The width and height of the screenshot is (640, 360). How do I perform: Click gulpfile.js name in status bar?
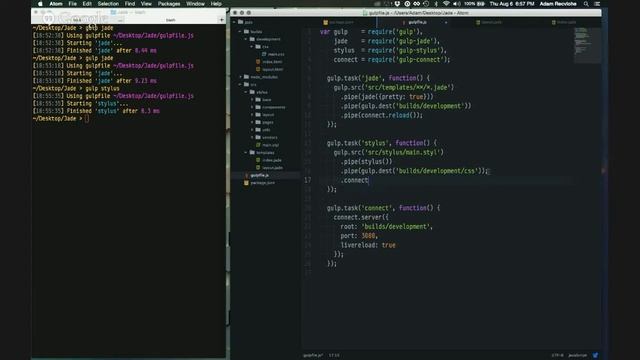[313, 355]
